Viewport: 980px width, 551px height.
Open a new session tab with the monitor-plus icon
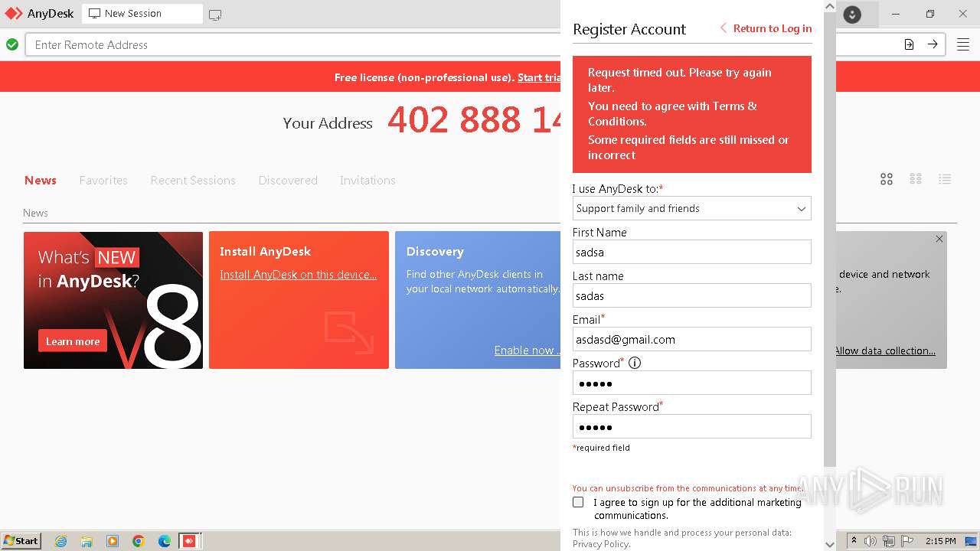point(215,15)
